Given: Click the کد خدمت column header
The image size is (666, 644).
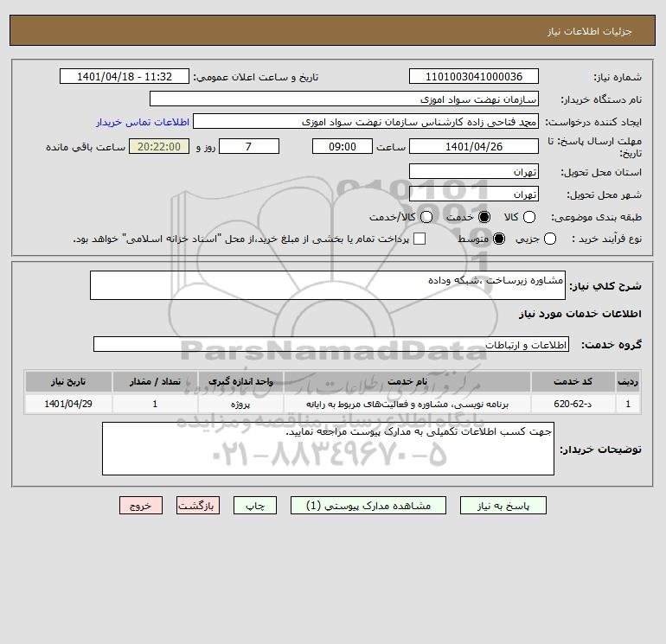Looking at the screenshot, I should coord(573,381).
